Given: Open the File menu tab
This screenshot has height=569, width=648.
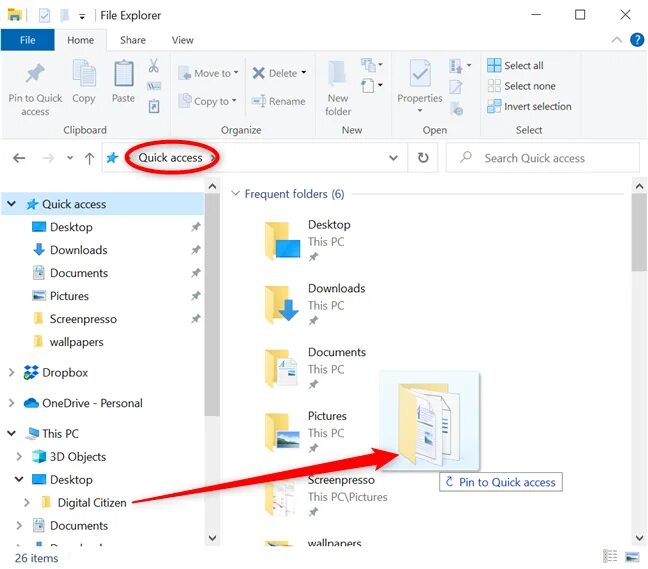Looking at the screenshot, I should [27, 40].
